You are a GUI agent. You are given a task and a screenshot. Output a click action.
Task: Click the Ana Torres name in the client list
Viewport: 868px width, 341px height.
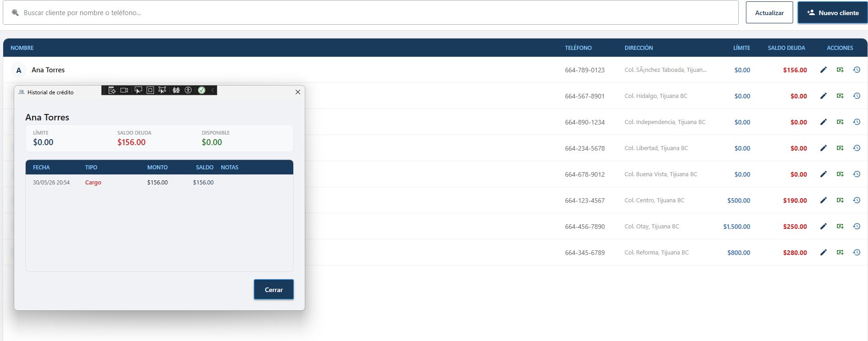48,70
